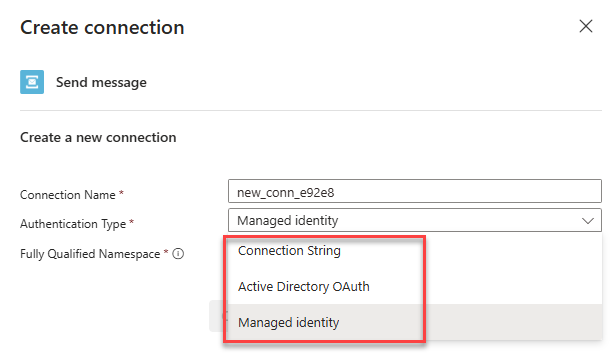Click the Send message title text
Viewport: 616px width, 363px height.
click(x=101, y=82)
